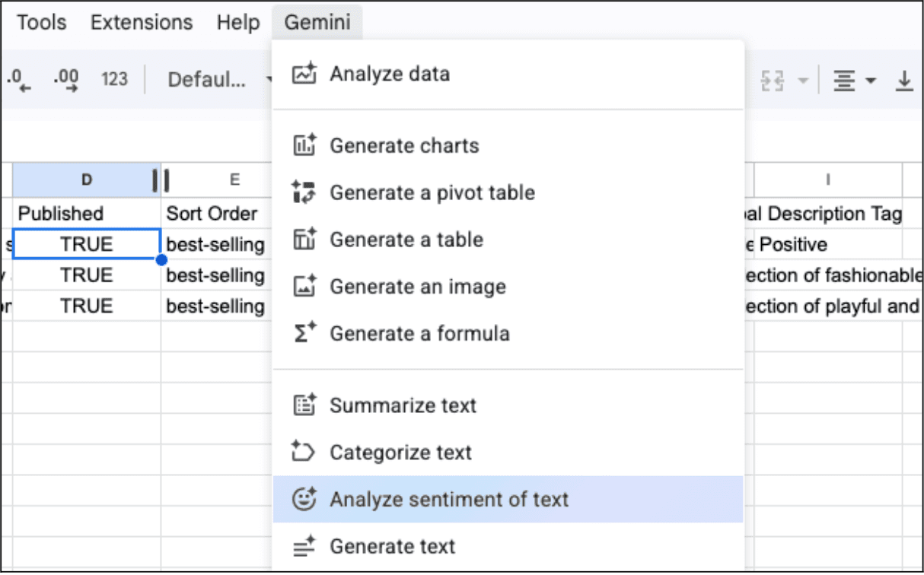
Task: Click the Analyze data chart icon
Action: [x=302, y=74]
